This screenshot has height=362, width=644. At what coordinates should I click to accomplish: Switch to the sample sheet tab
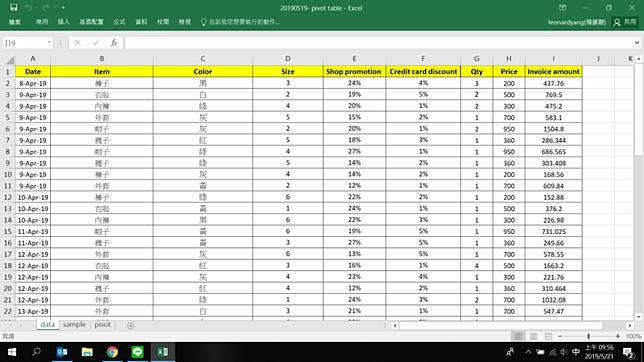(x=74, y=325)
